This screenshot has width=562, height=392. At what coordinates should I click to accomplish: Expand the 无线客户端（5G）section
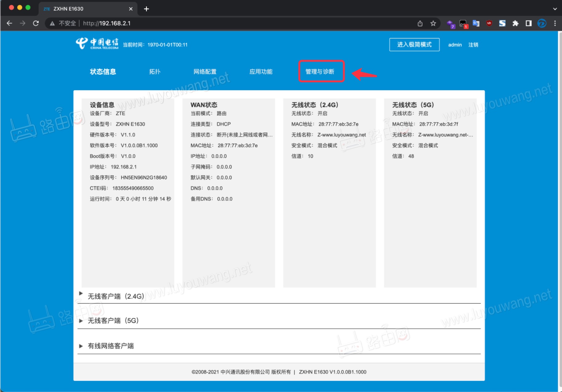click(113, 320)
